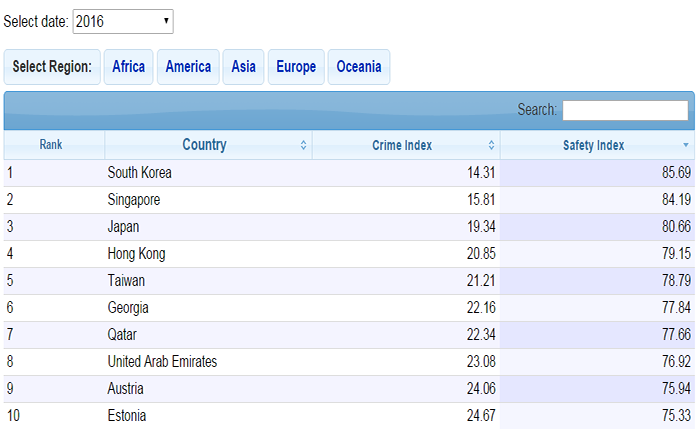
Task: Sort table by Crime Index header
Action: coord(402,145)
